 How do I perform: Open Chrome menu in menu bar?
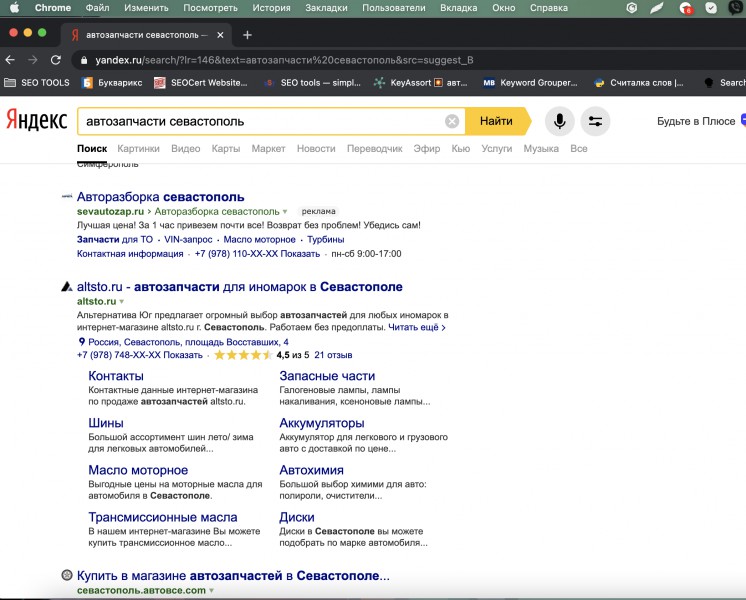coord(53,8)
